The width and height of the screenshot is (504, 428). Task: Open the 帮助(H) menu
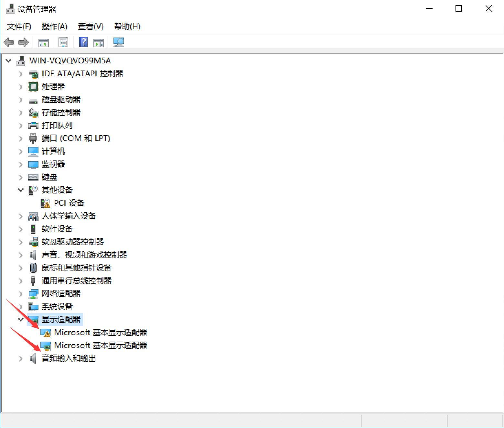127,27
